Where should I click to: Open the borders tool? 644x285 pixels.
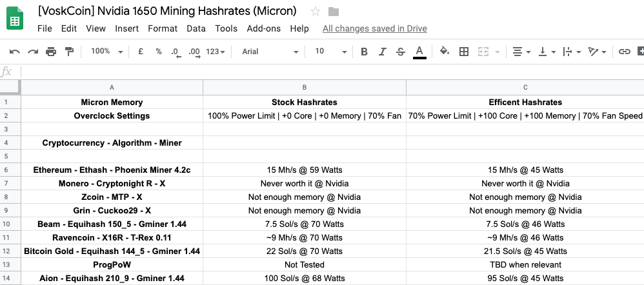[x=464, y=52]
